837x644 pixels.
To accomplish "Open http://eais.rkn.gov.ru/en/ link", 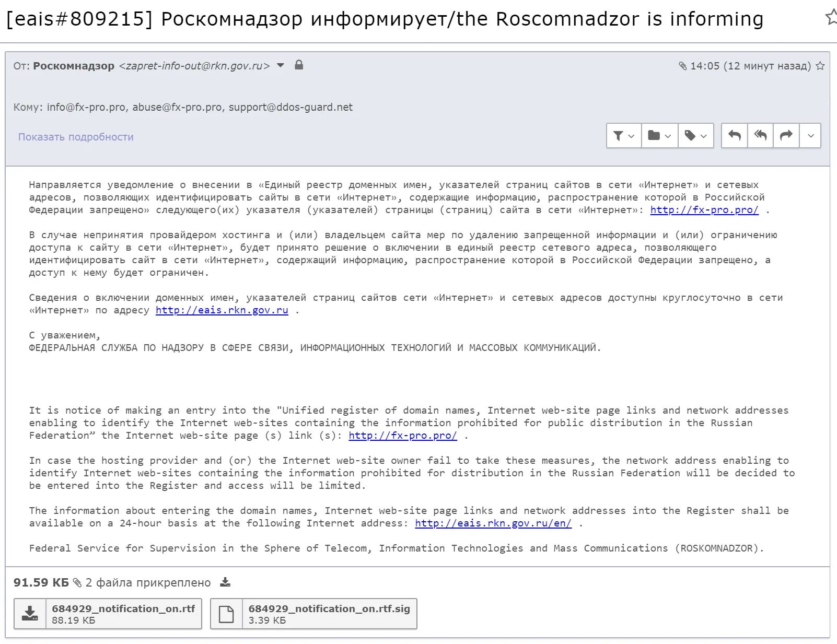I will pyautogui.click(x=493, y=523).
